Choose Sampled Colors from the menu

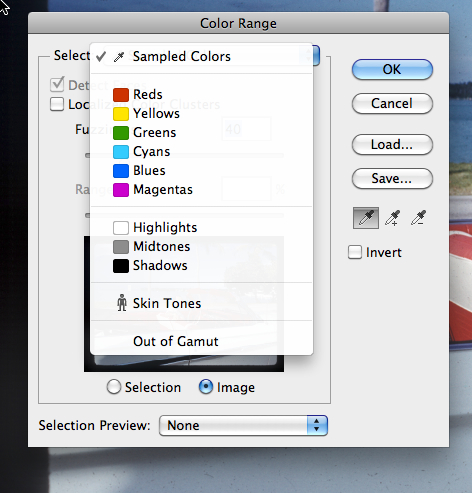coord(201,57)
